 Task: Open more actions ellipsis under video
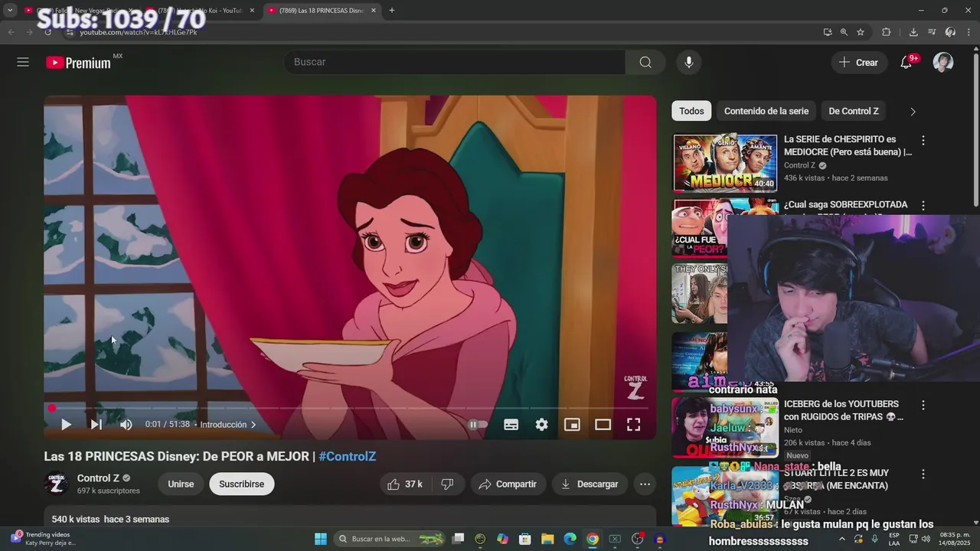tap(645, 484)
